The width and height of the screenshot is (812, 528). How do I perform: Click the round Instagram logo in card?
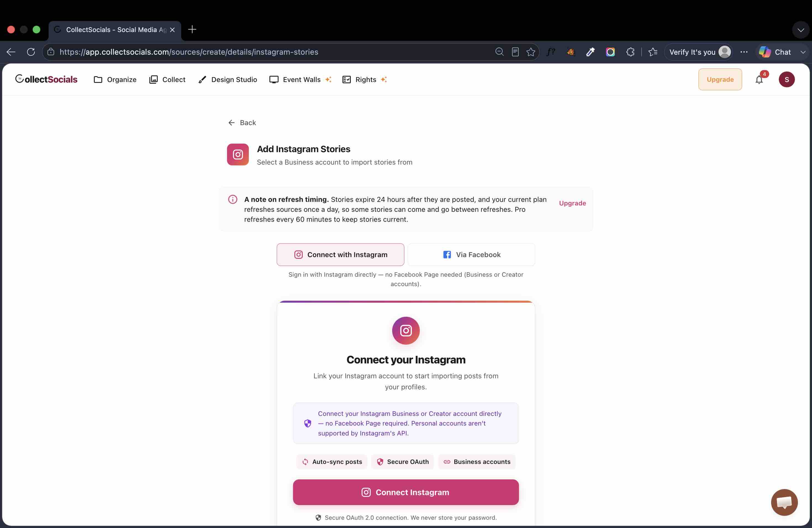pyautogui.click(x=406, y=331)
